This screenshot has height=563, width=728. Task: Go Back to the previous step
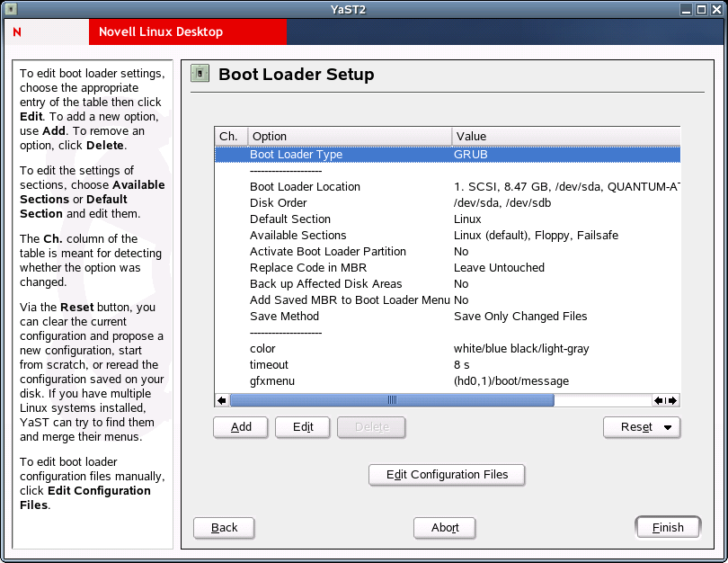pos(224,528)
